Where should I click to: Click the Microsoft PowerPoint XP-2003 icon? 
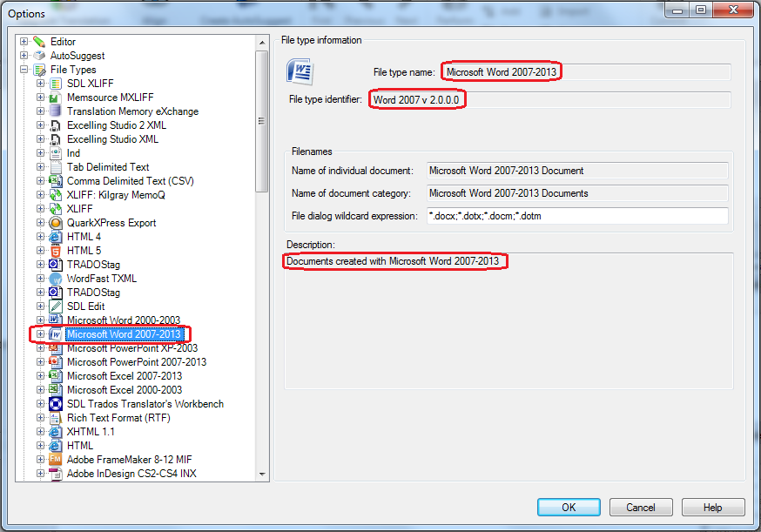tap(55, 347)
